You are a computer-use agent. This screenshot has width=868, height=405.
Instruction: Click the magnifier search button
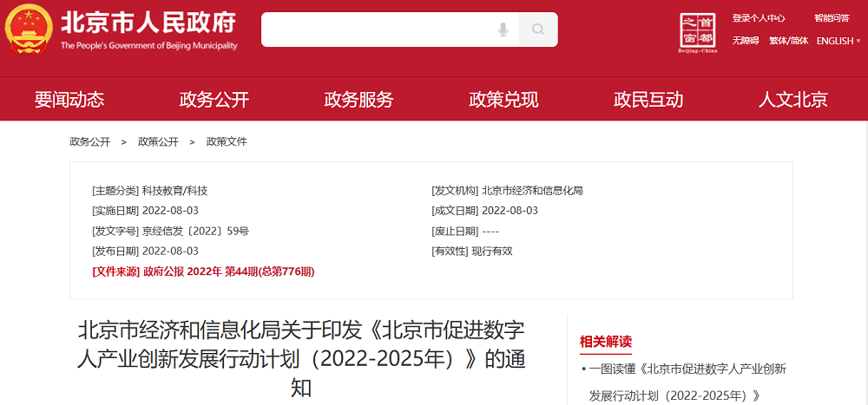click(x=538, y=29)
